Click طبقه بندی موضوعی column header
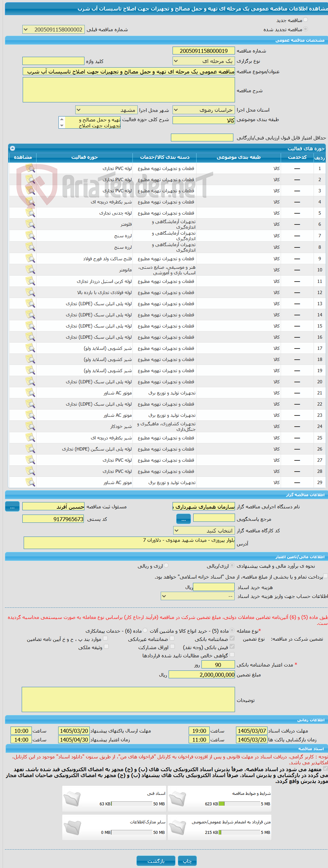Image resolution: width=328 pixels, height=868 pixels. point(239,158)
